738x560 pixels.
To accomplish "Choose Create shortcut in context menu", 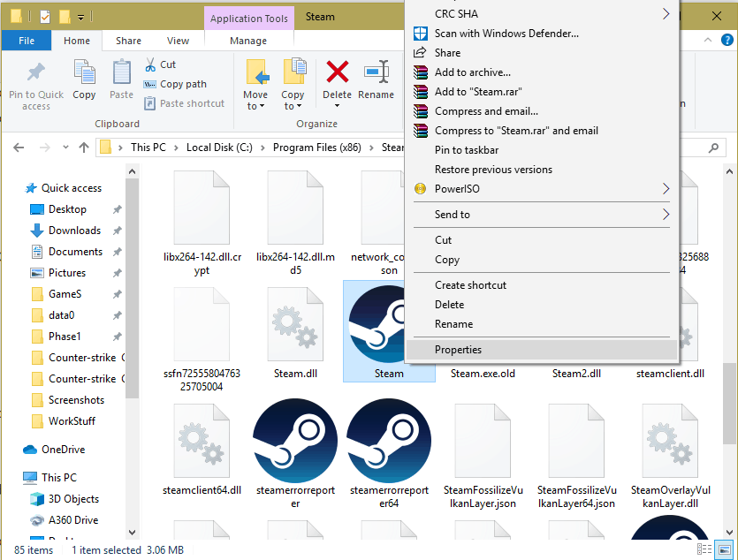I will tap(541, 285).
